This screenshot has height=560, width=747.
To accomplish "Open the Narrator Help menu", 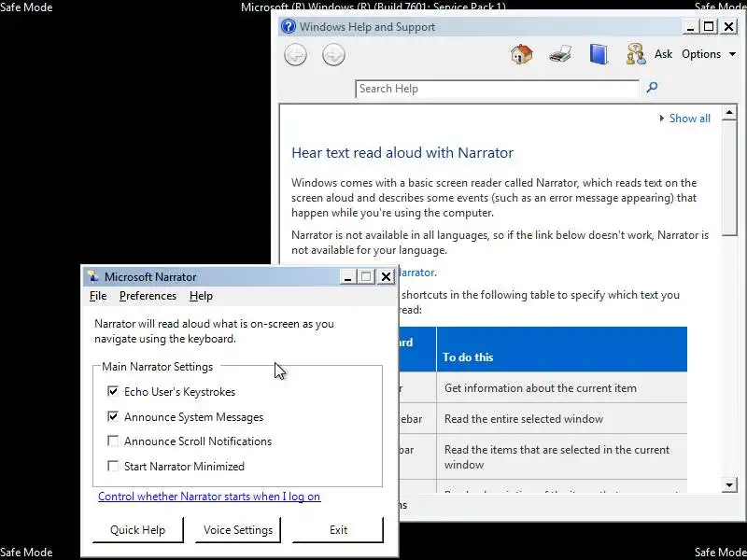I will tap(201, 296).
